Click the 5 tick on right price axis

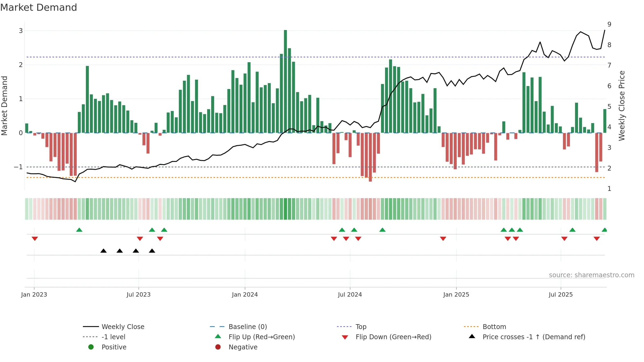609,107
